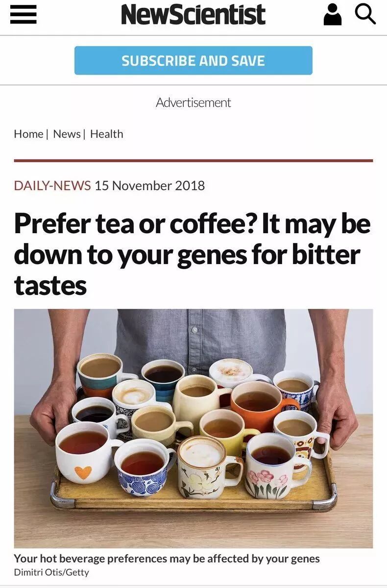
Task: Click the mug with pink flowers
Action: pos(276,466)
